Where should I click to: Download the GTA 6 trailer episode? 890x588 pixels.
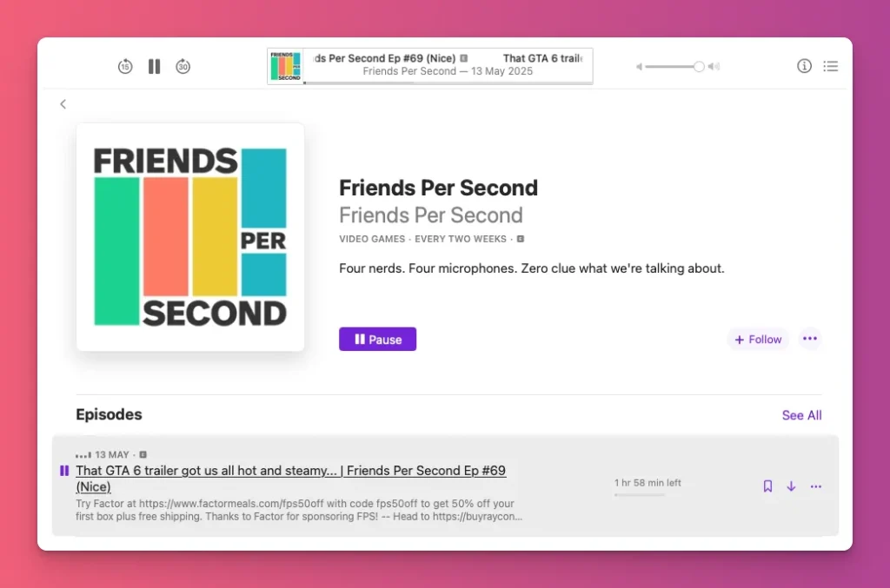pyautogui.click(x=791, y=486)
